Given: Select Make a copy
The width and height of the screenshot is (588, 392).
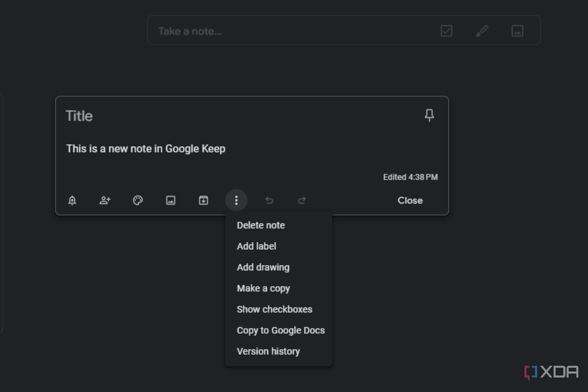Looking at the screenshot, I should [x=263, y=288].
